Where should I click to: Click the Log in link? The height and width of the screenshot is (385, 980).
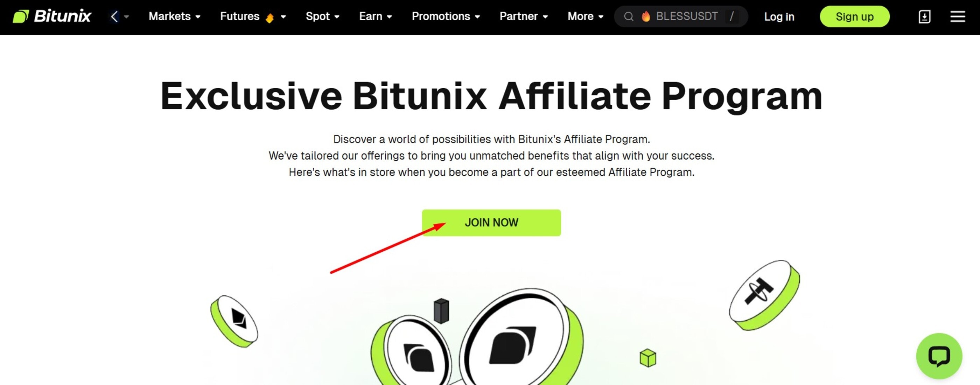click(779, 17)
